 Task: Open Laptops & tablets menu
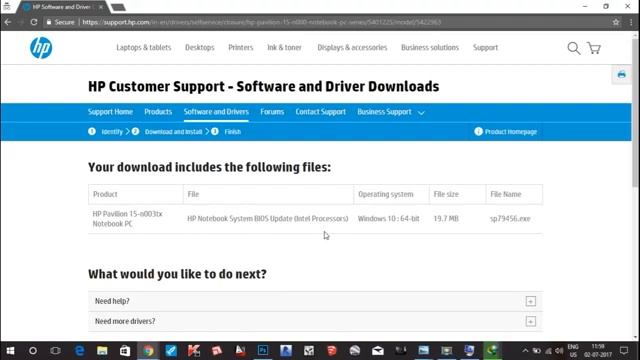tap(144, 48)
